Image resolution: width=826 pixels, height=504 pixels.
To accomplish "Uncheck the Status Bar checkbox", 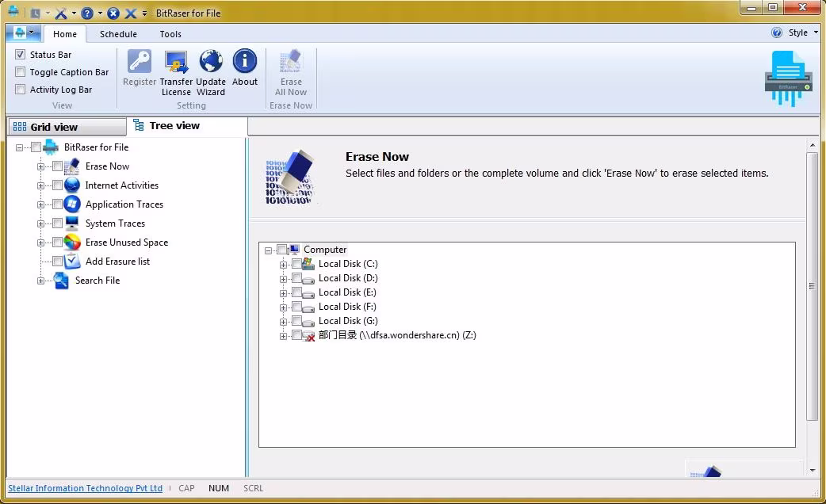I will click(20, 54).
